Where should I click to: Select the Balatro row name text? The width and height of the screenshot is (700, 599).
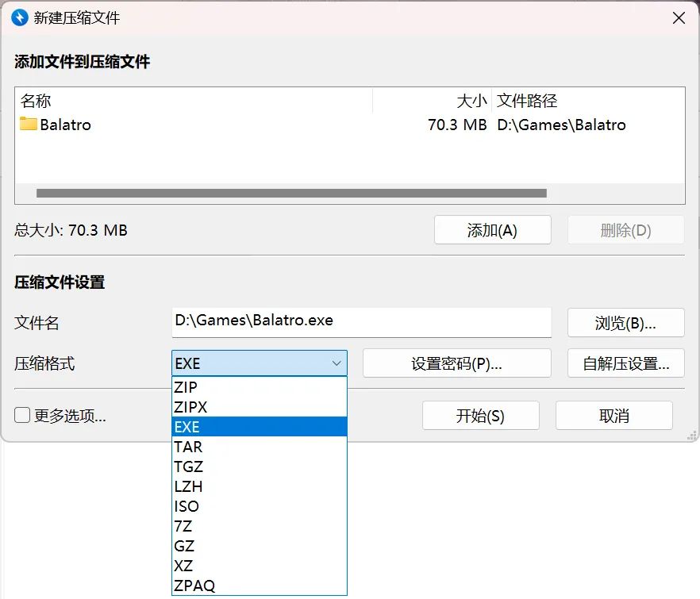click(x=65, y=125)
